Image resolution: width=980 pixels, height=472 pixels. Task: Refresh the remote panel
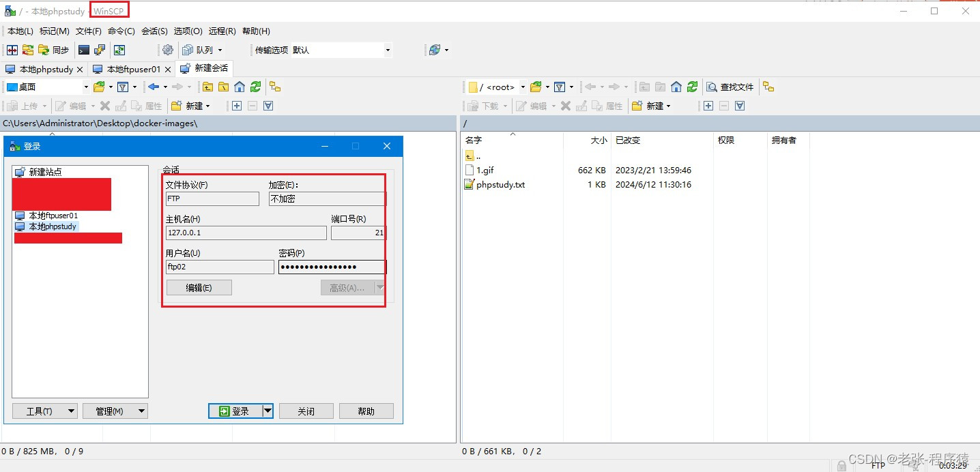pyautogui.click(x=692, y=87)
